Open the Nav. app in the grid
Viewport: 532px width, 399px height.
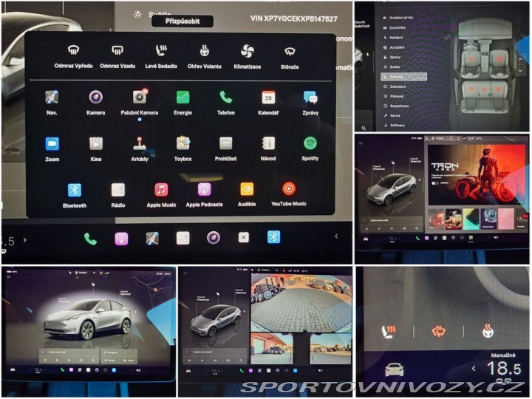52,98
